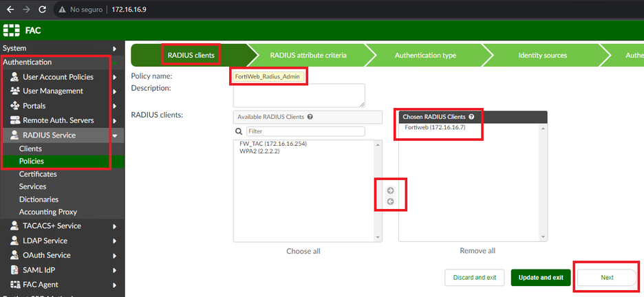The width and height of the screenshot is (644, 297).
Task: Click help icon beside Available RADIUS Clients
Action: point(310,116)
